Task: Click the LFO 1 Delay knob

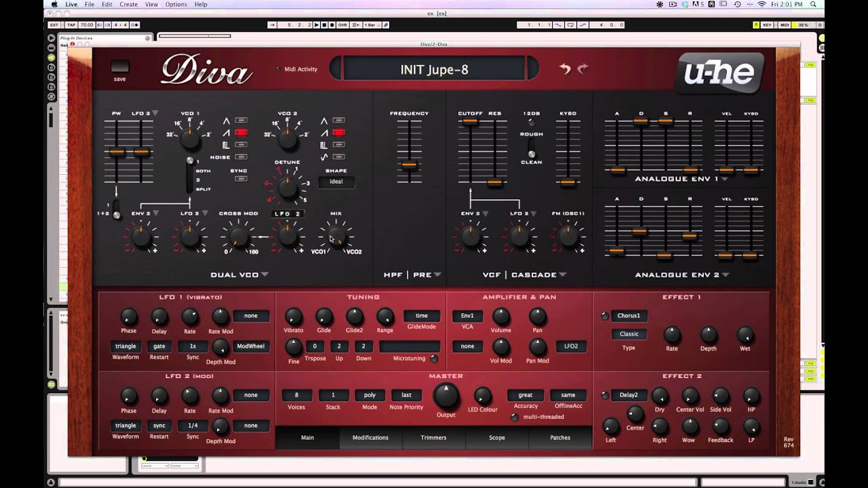Action: pos(159,317)
